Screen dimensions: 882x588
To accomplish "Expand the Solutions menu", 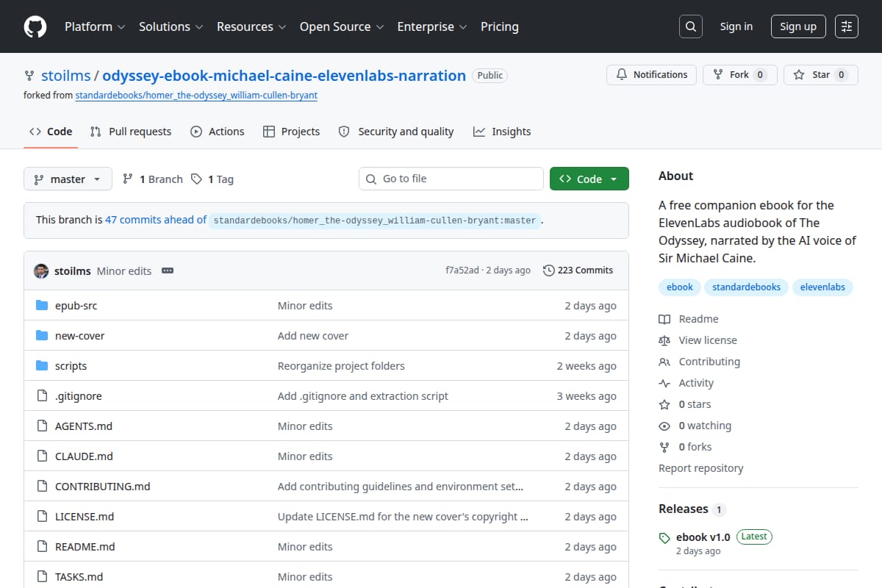I will 170,26.
